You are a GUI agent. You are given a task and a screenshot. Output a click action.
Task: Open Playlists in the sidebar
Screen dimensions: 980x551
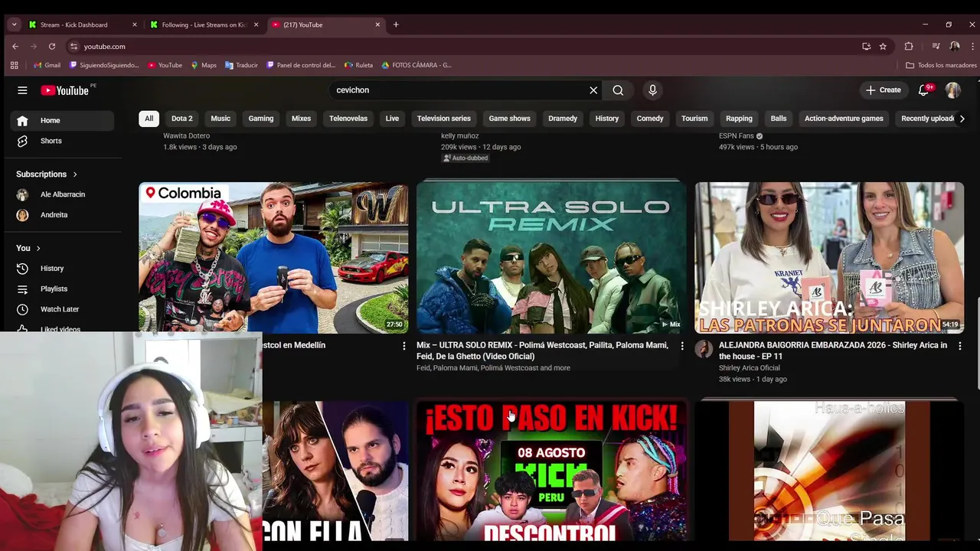[x=62, y=289]
